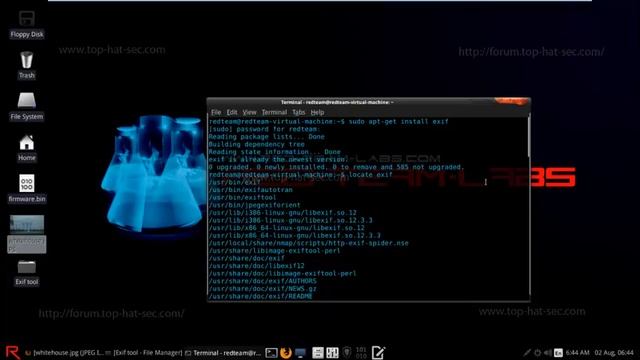Select the firmware.bin file icon
The width and height of the screenshot is (640, 360).
tap(27, 189)
